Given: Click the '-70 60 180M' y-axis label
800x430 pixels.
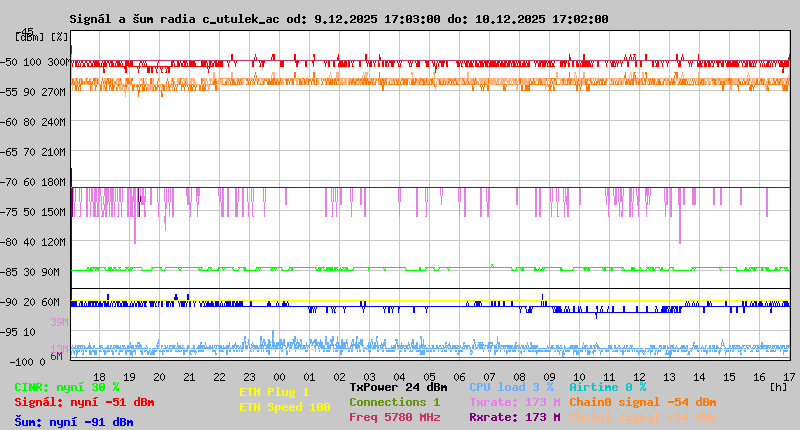Looking at the screenshot, I should pos(34,182).
